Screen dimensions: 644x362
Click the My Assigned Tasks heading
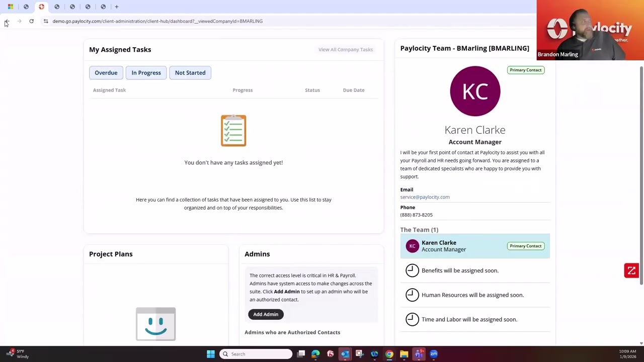pos(120,49)
